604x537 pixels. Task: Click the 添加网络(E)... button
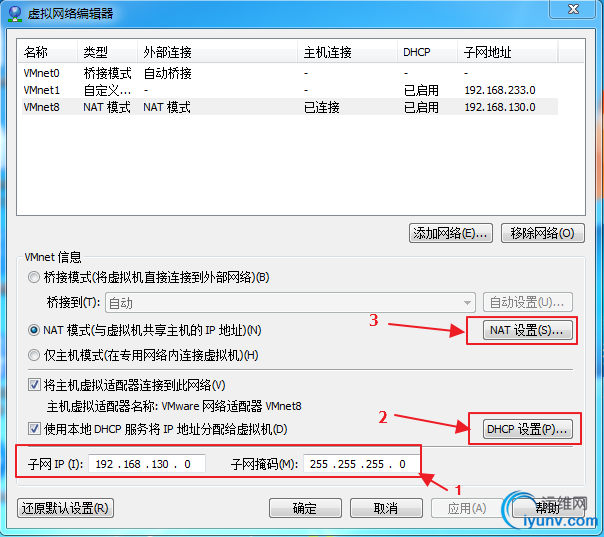(451, 233)
